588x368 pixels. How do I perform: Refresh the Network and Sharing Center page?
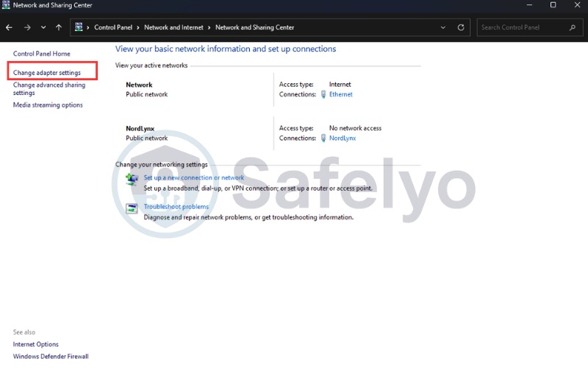pyautogui.click(x=461, y=27)
